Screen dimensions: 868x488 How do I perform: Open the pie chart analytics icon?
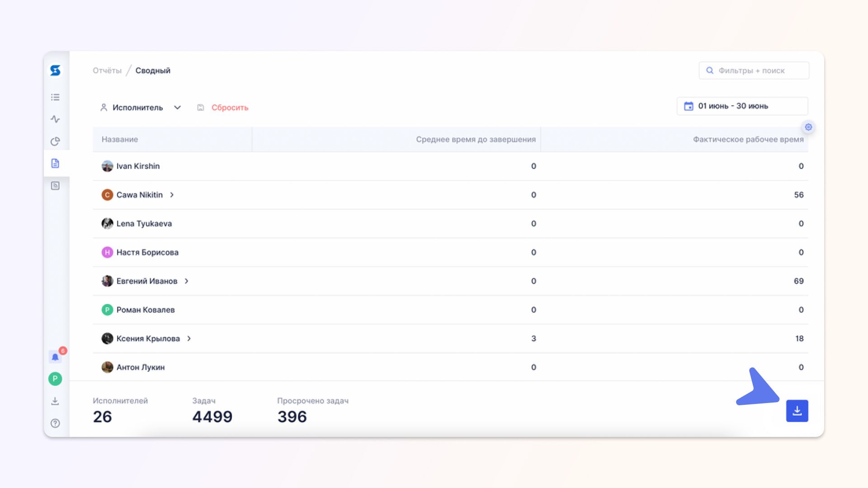coord(55,141)
